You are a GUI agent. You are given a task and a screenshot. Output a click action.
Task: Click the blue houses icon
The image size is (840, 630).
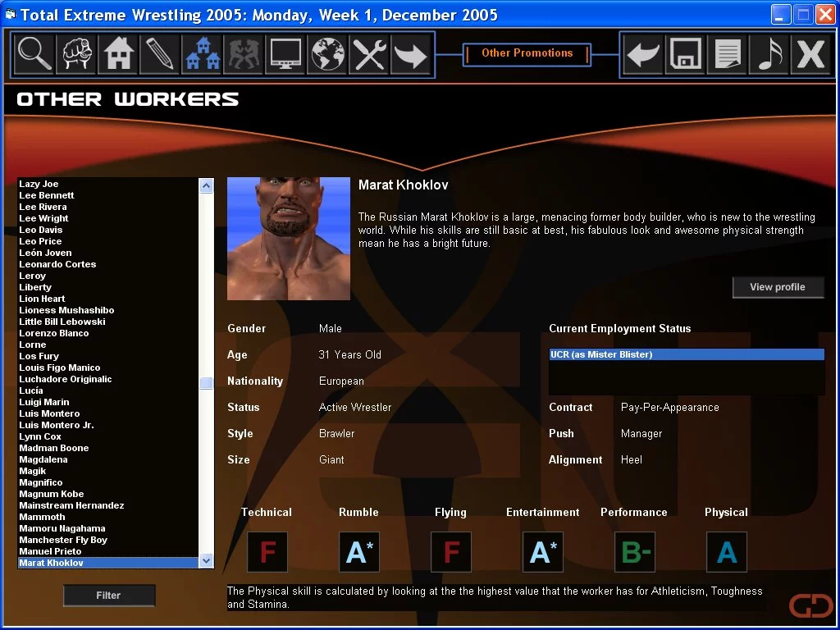202,53
